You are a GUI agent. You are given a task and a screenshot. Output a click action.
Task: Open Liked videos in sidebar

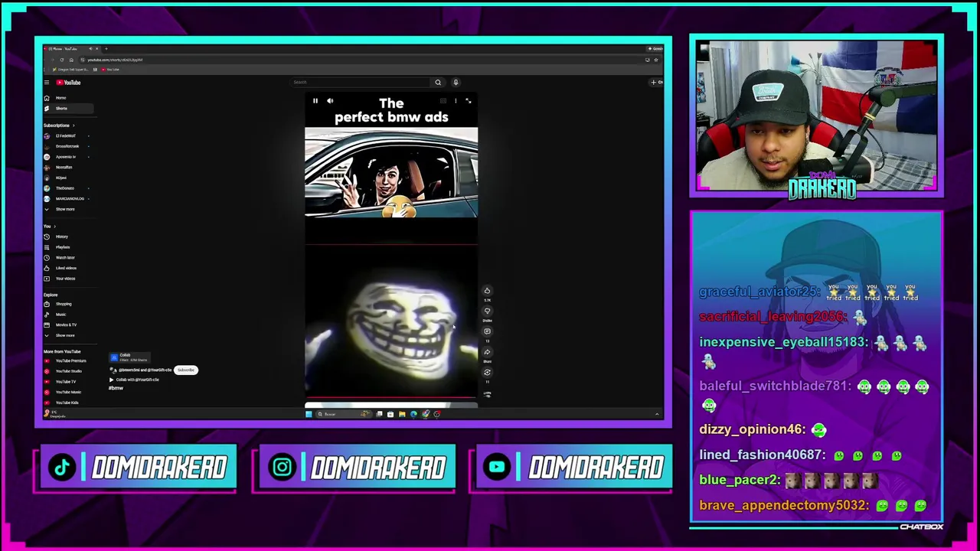click(67, 268)
